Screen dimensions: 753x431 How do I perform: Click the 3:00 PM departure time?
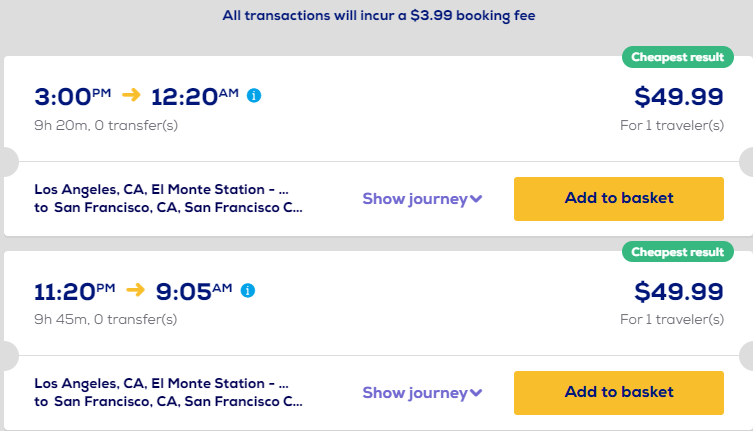[73, 97]
